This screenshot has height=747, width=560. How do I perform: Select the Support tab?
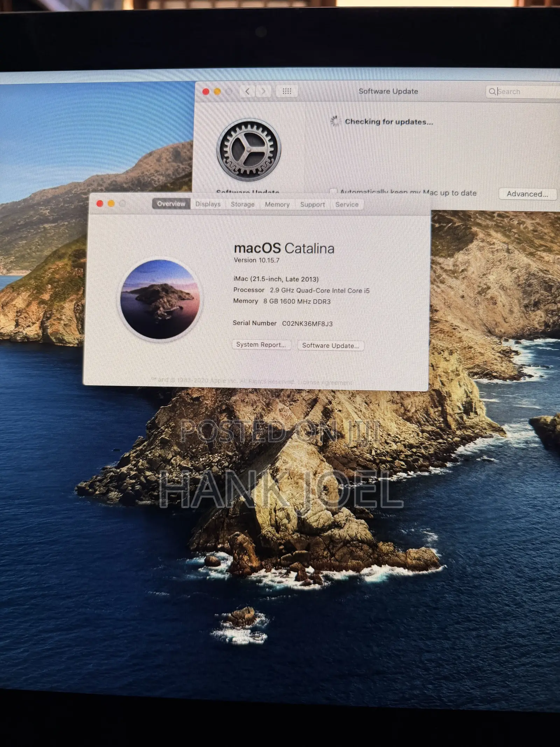point(313,205)
